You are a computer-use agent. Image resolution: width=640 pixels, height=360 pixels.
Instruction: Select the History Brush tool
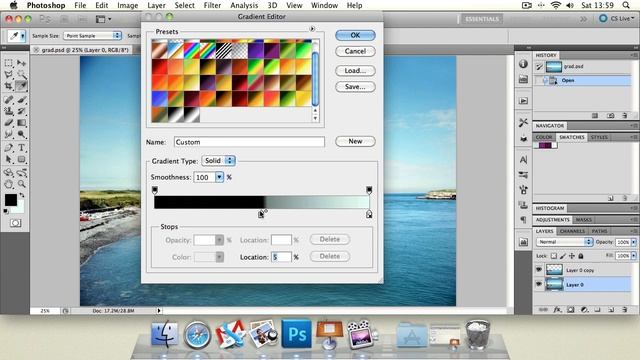tap(21, 111)
